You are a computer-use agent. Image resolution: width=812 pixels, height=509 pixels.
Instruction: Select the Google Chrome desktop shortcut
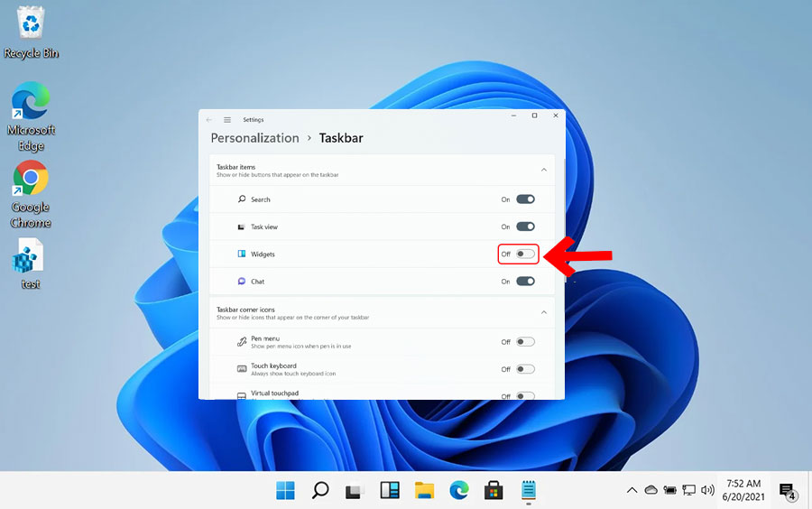[x=31, y=194]
